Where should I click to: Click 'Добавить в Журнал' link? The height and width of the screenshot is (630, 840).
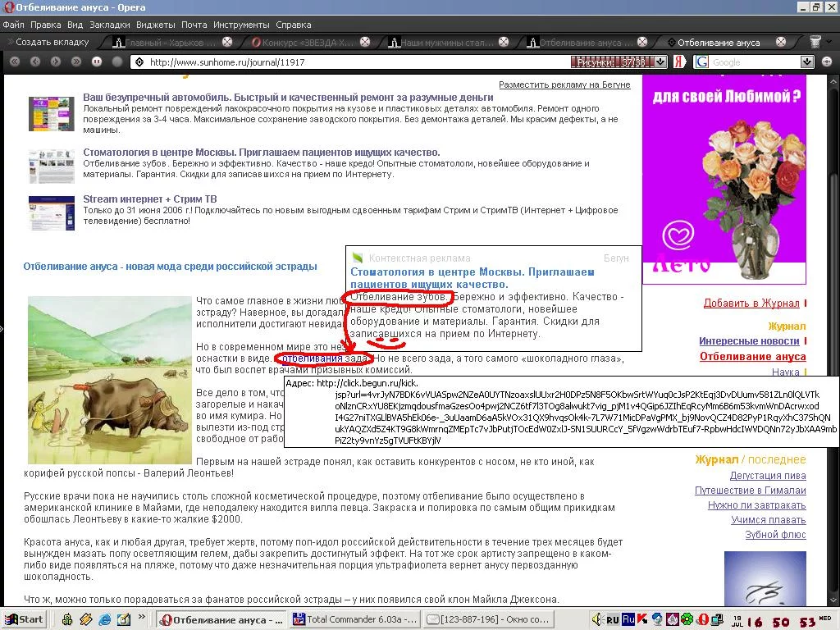point(751,304)
